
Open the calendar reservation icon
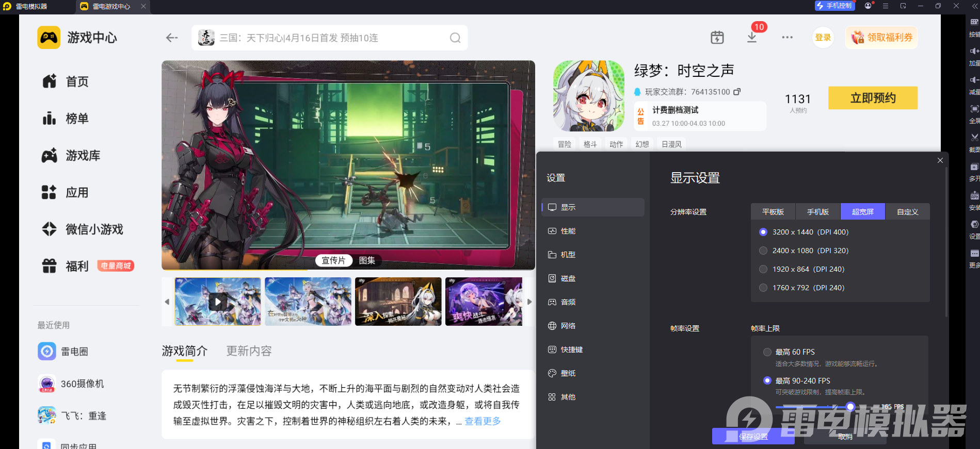[717, 37]
